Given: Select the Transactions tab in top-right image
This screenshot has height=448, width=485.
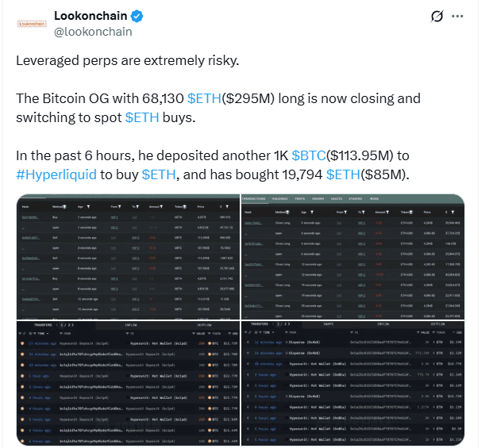Looking at the screenshot, I should [254, 199].
